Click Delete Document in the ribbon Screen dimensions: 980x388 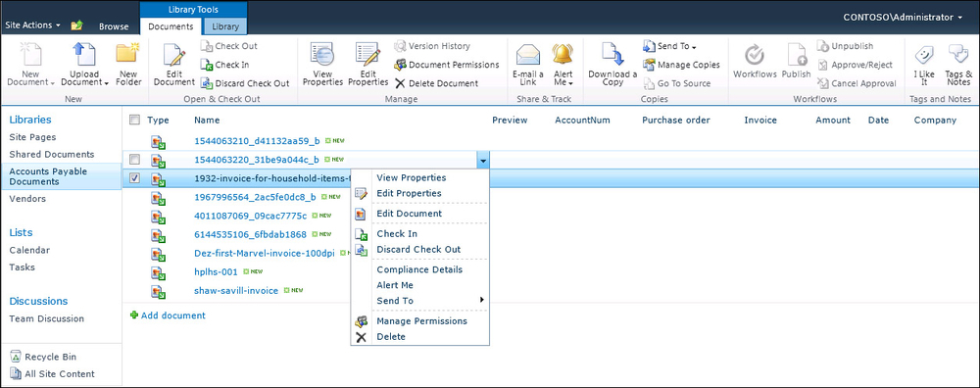pos(436,83)
